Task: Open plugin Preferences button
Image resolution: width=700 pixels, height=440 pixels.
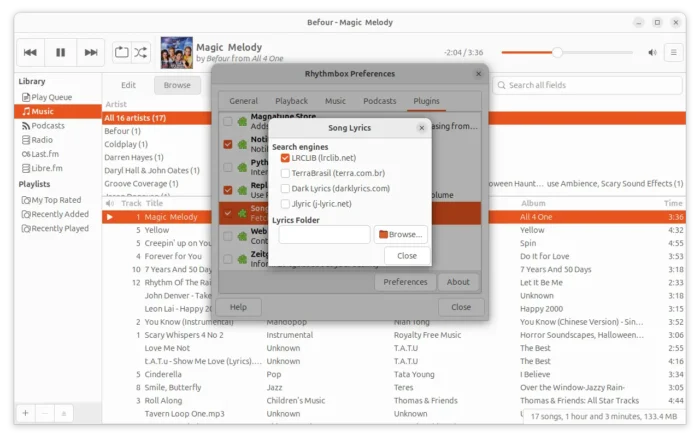Action: (x=405, y=282)
